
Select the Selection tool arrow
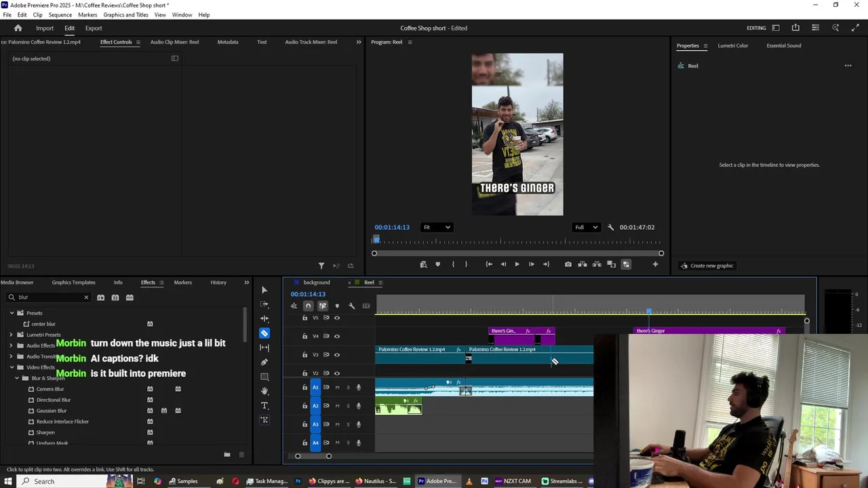[264, 290]
